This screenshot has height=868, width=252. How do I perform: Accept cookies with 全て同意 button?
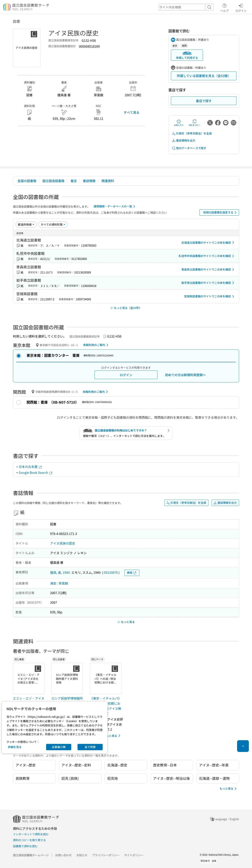pos(90,747)
